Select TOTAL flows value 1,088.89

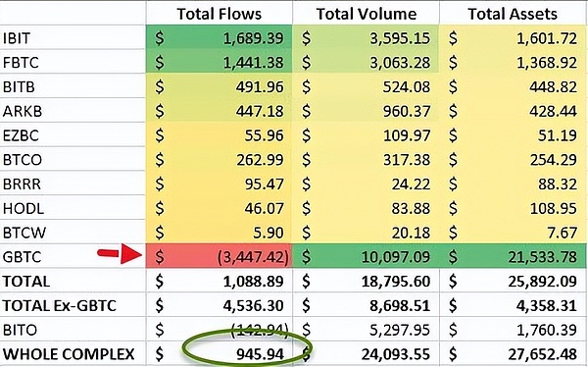tap(253, 282)
